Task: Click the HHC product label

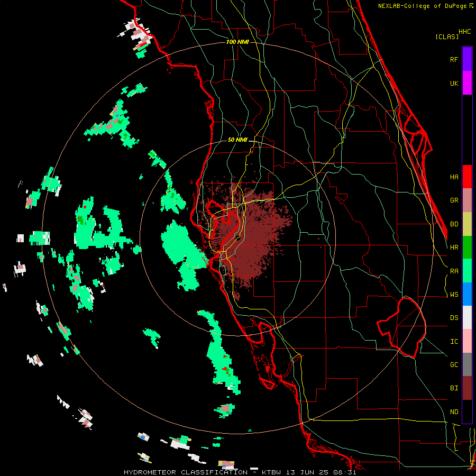Action: (465, 32)
